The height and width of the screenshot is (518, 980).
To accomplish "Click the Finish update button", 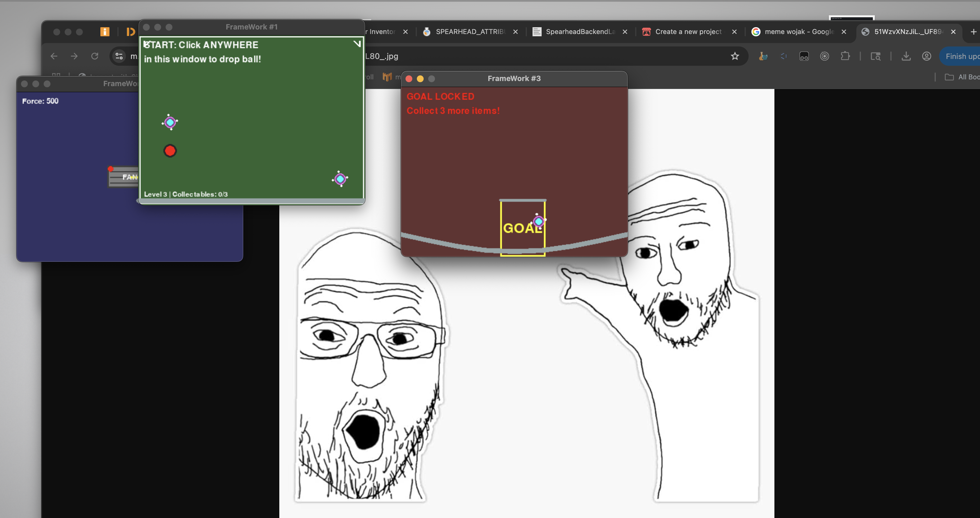I will (x=961, y=56).
